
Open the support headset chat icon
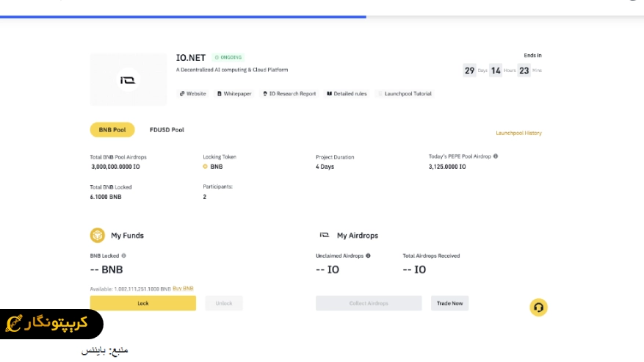click(x=538, y=308)
